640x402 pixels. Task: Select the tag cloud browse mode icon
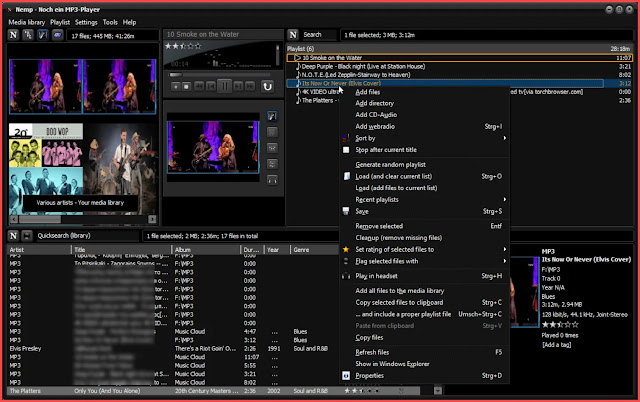point(57,35)
